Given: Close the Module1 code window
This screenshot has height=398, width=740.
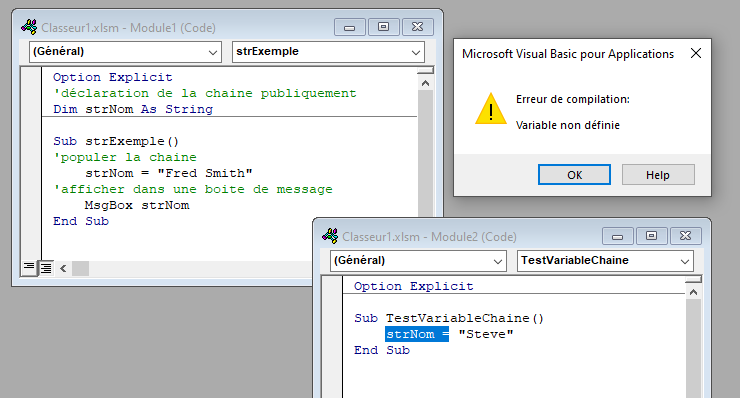Looking at the screenshot, I should [x=418, y=27].
